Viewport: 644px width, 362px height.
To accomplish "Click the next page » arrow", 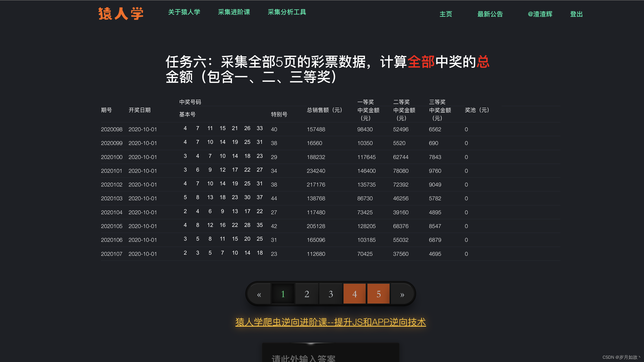I will pos(402,294).
